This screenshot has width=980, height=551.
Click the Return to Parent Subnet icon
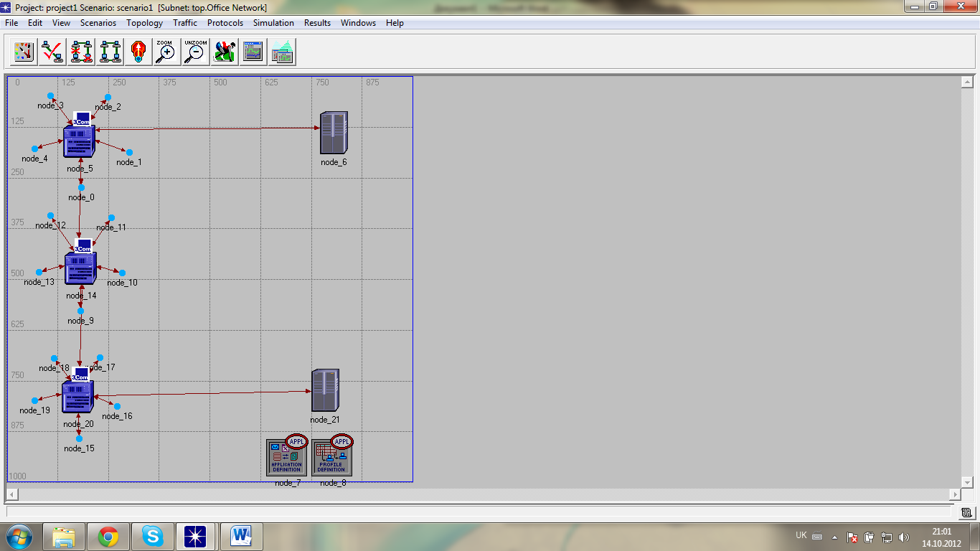(x=138, y=52)
